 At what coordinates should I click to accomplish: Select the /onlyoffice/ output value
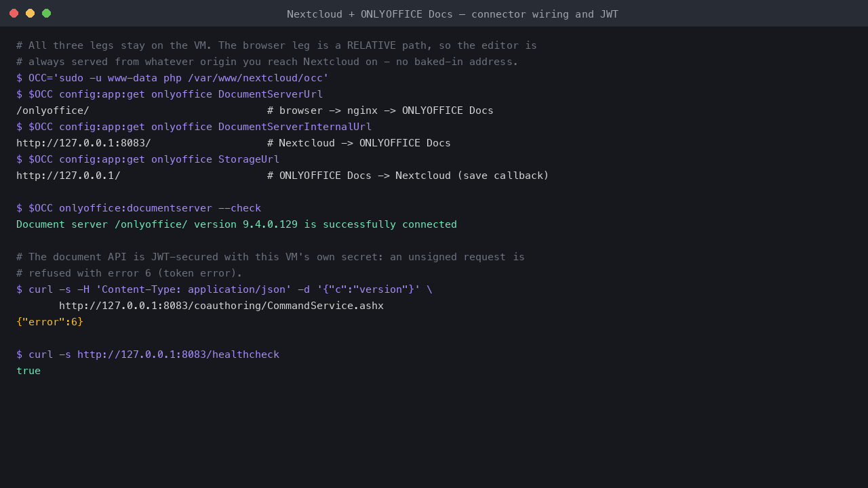point(53,110)
